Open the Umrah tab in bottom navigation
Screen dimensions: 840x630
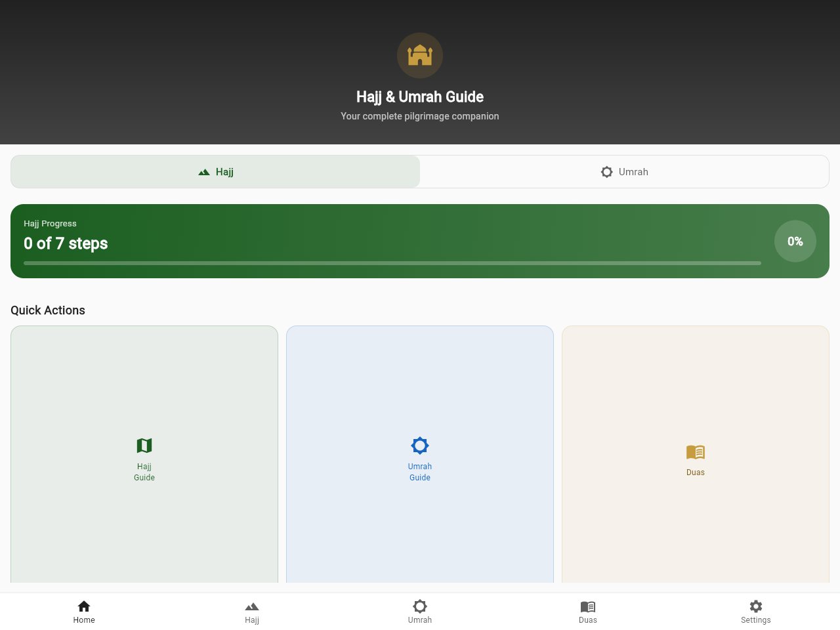click(x=420, y=612)
